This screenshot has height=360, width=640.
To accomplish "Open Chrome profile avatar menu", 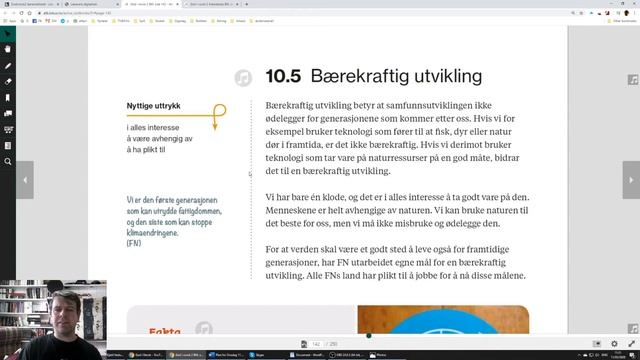I will [627, 13].
